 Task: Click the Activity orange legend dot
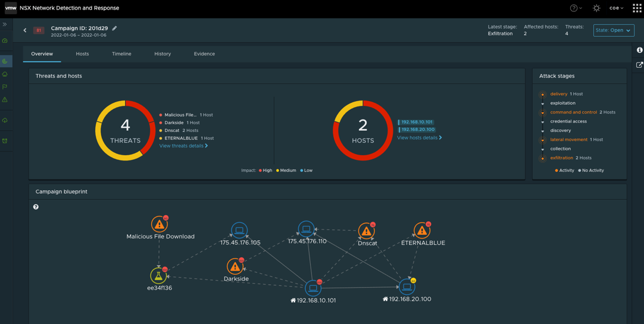click(x=556, y=170)
